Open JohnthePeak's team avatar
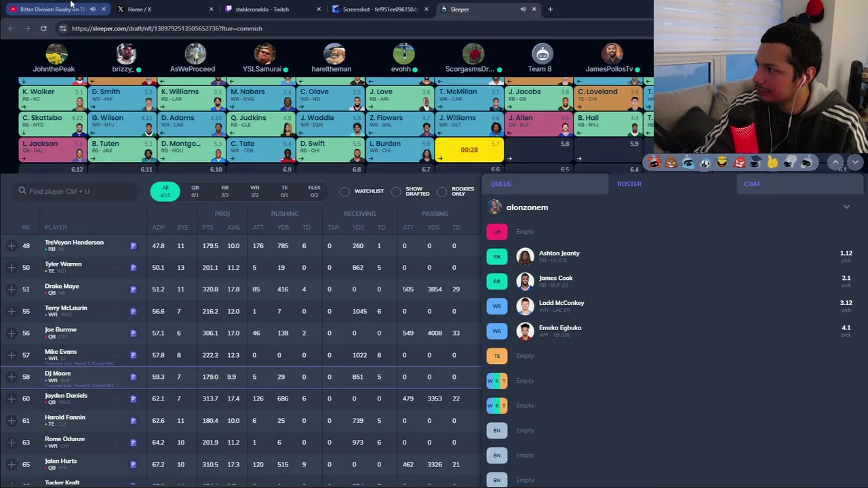This screenshot has height=488, width=868. click(56, 53)
